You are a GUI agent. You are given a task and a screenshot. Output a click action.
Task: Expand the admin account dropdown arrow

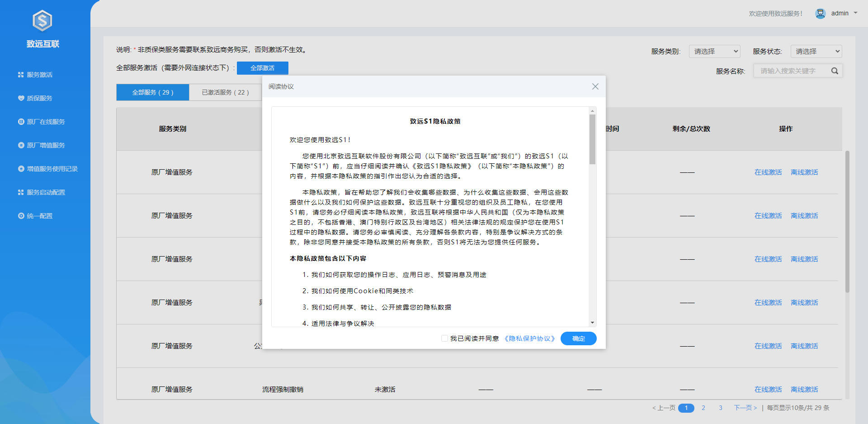point(855,13)
